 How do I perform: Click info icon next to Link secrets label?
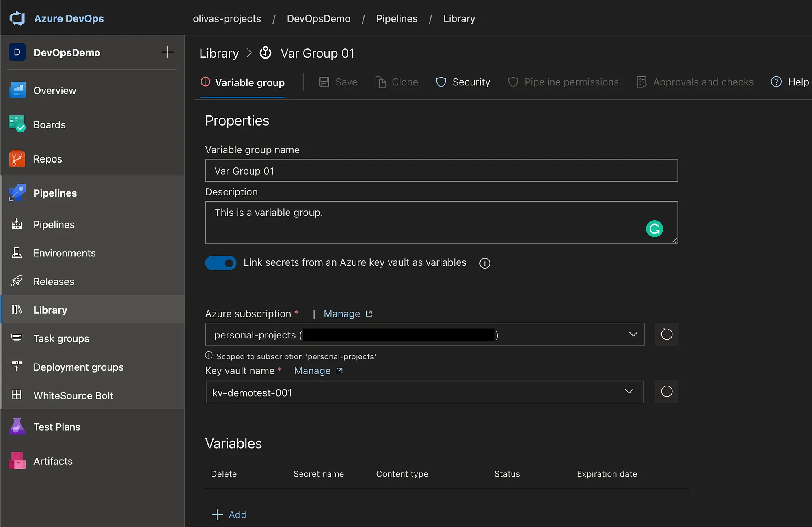(x=485, y=263)
